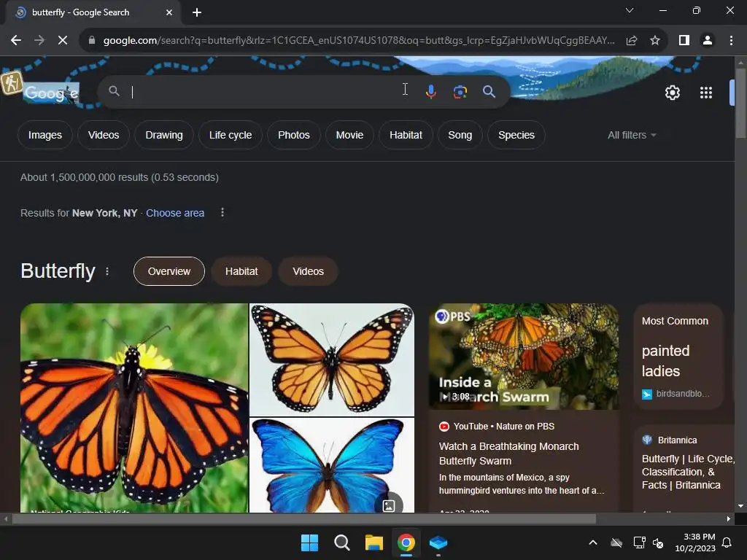Open Windows Start menu
Image resolution: width=747 pixels, height=560 pixels.
click(x=309, y=542)
